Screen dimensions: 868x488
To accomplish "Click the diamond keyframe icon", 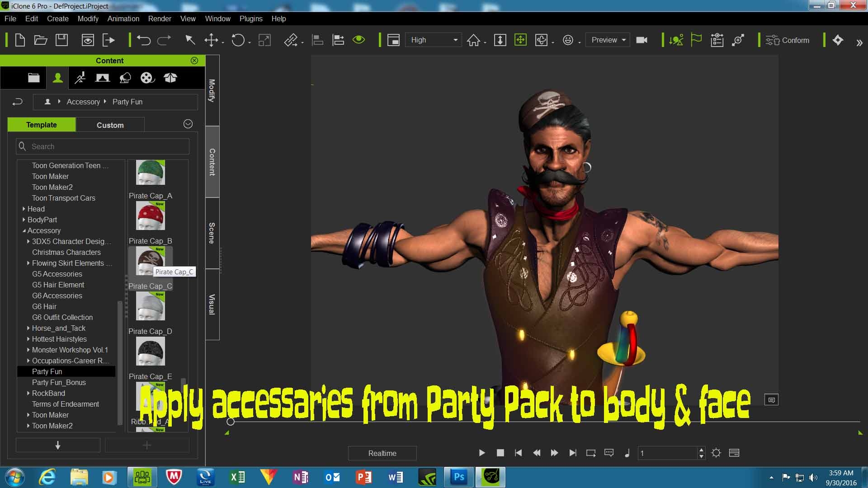I will coord(838,40).
